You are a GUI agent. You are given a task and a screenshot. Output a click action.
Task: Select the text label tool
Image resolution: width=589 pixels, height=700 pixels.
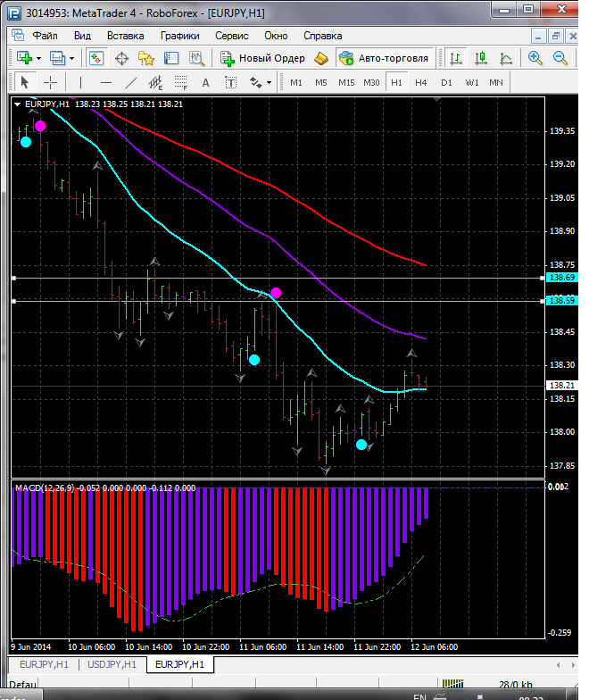(230, 82)
